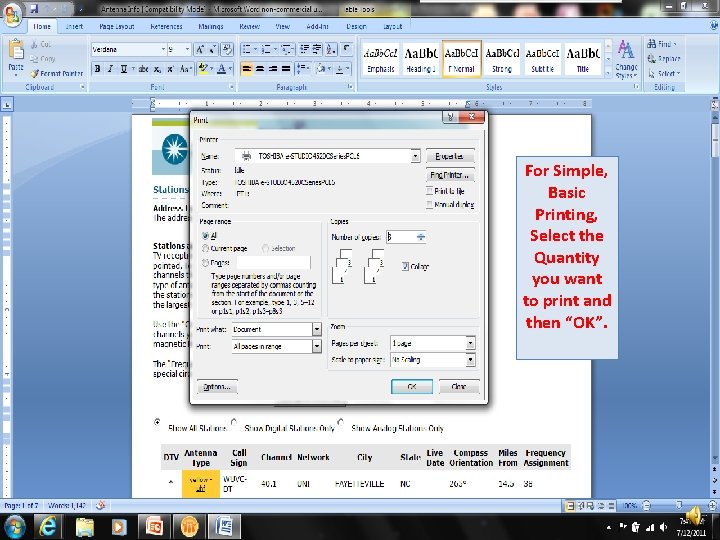This screenshot has height=540, width=720.
Task: Switch to the References tab
Action: 166,27
